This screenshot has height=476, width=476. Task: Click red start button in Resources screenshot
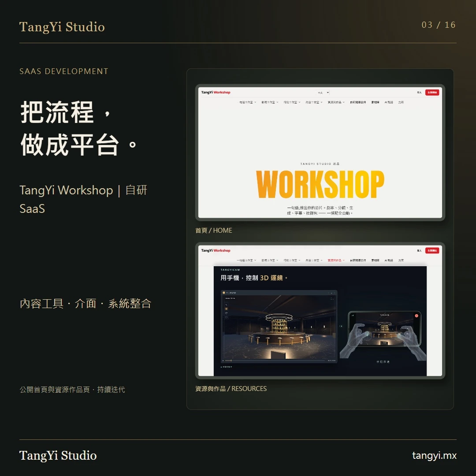click(432, 251)
